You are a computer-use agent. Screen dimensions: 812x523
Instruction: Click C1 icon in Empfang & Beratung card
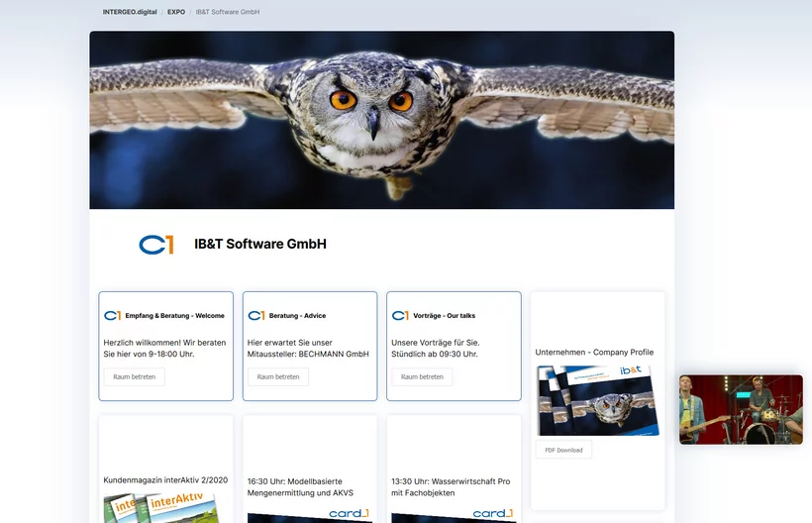pyautogui.click(x=112, y=315)
